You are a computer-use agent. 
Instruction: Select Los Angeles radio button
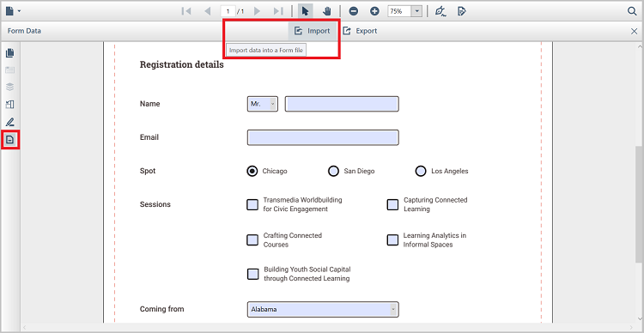coord(421,171)
